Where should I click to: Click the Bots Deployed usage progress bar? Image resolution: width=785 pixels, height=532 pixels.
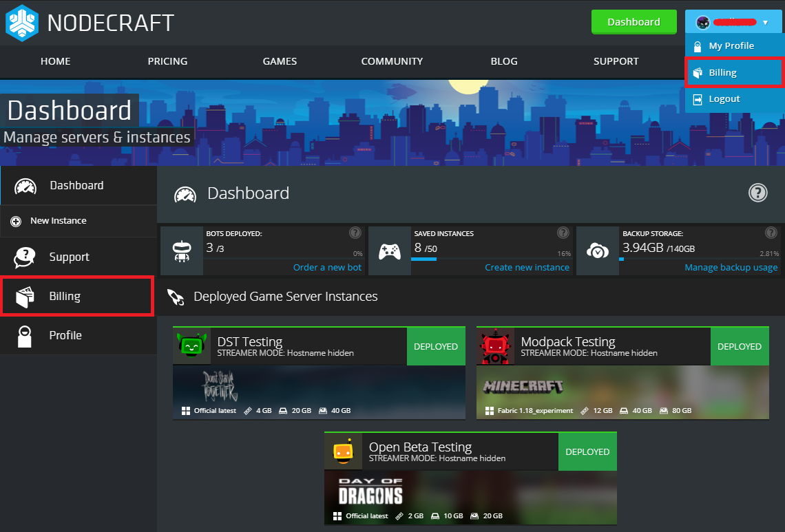pos(284,259)
